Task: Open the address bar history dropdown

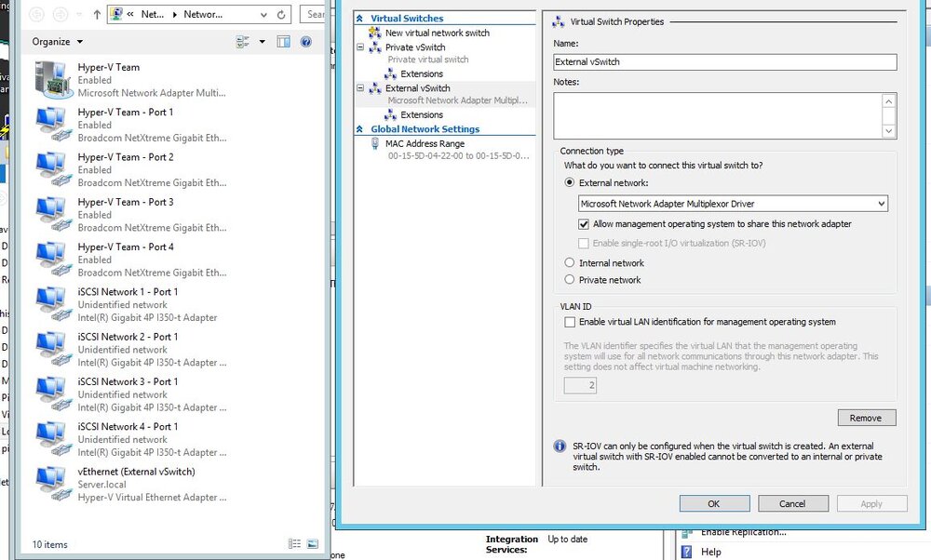Action: [263, 15]
